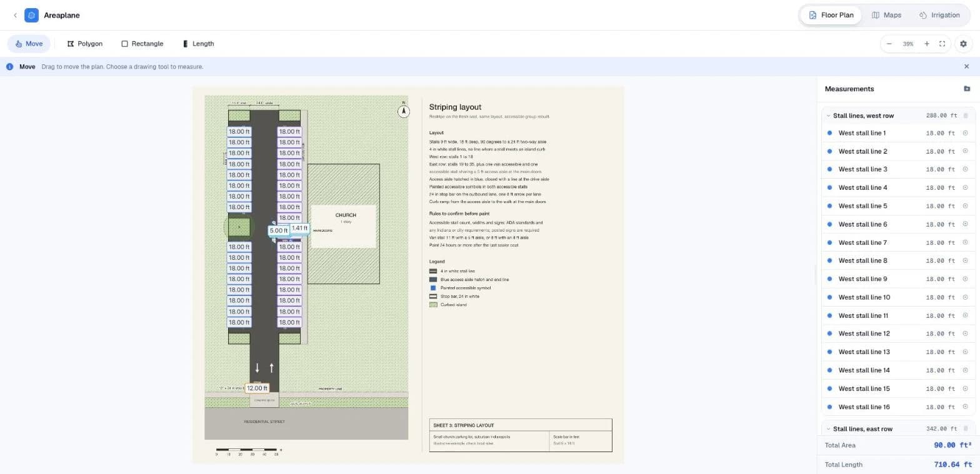
Task: Select the West stall line 10 row
Action: point(897,297)
